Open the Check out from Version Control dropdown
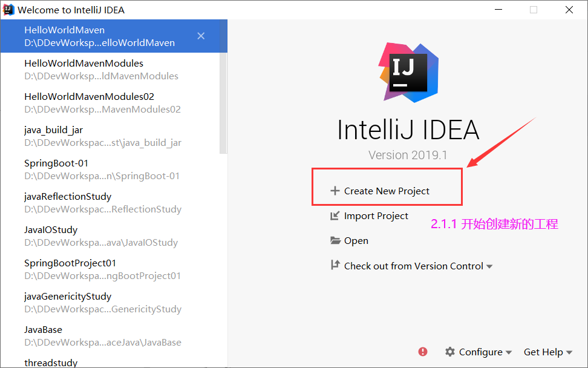Screen dimensions: 588x368 pyautogui.click(x=488, y=265)
